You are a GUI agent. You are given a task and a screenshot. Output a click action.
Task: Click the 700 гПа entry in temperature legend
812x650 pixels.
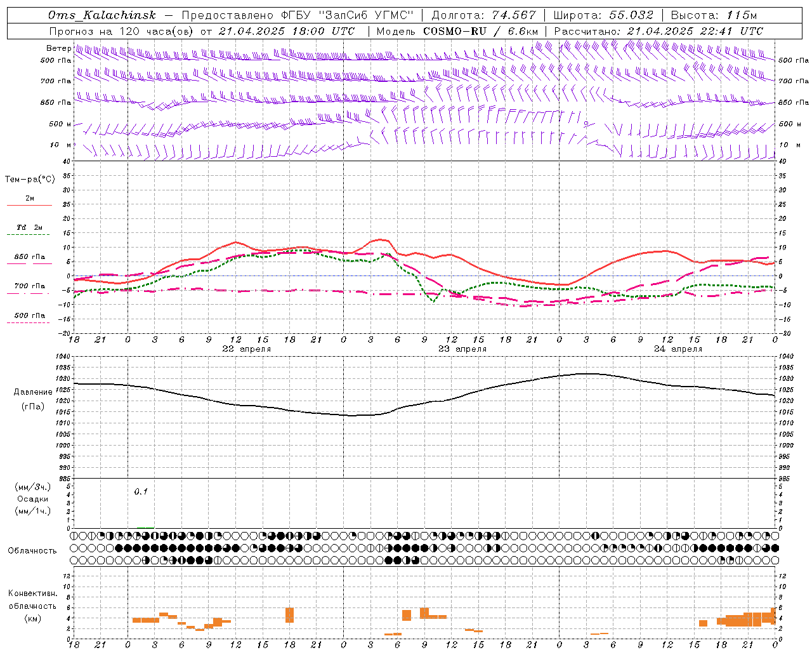30,286
